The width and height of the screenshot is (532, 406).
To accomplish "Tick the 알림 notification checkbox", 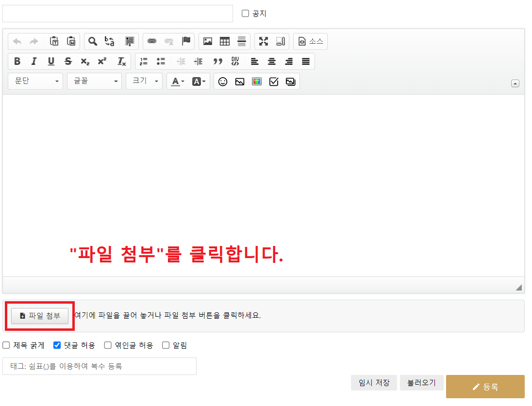I will pyautogui.click(x=166, y=345).
